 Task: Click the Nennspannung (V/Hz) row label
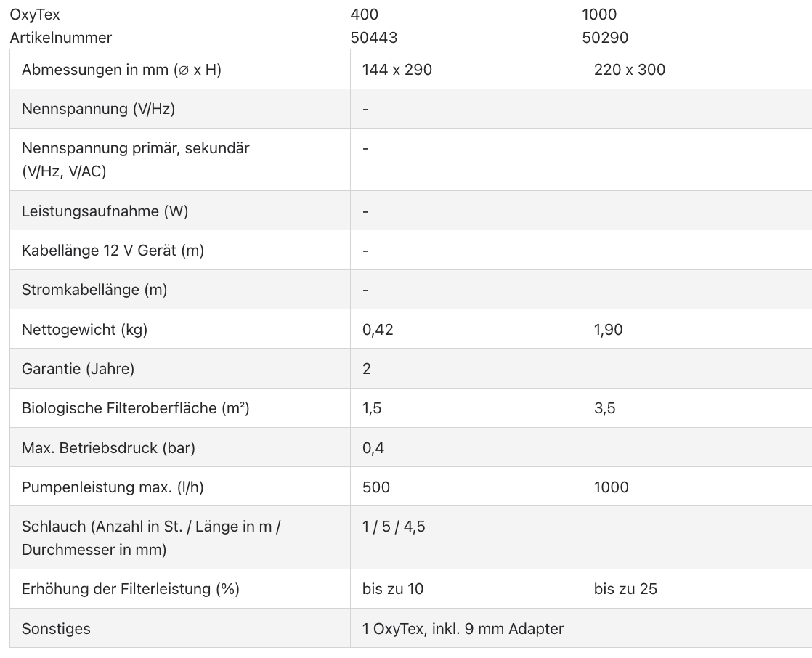click(x=98, y=109)
